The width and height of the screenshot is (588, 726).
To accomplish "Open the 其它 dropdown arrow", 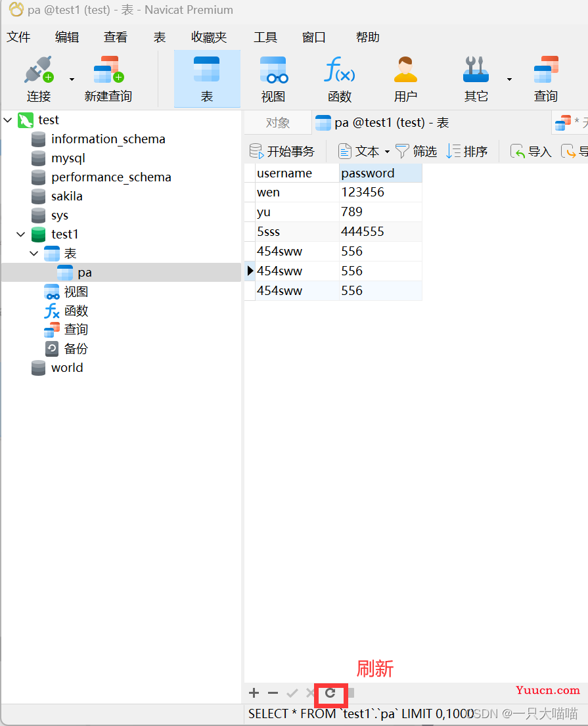I will [x=509, y=79].
